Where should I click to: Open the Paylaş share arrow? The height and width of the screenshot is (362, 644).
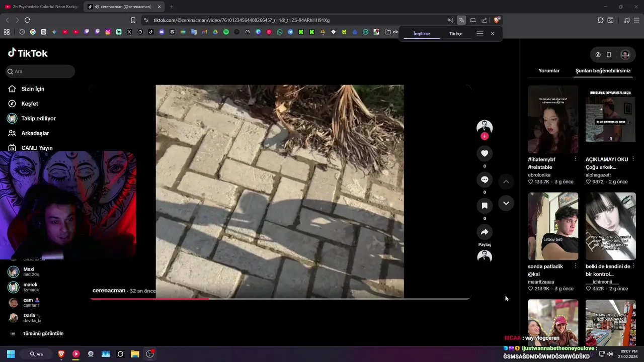coord(485,232)
